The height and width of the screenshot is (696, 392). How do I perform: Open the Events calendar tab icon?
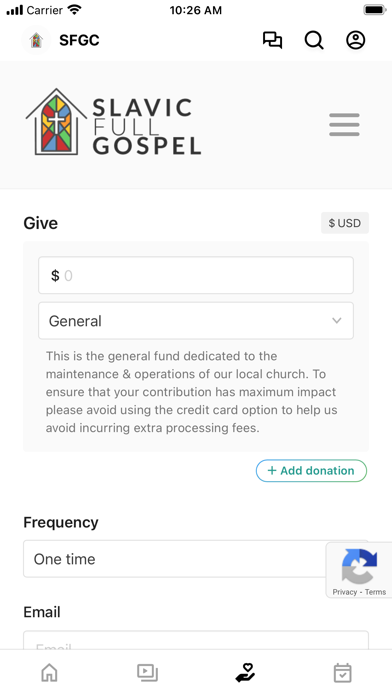[343, 673]
